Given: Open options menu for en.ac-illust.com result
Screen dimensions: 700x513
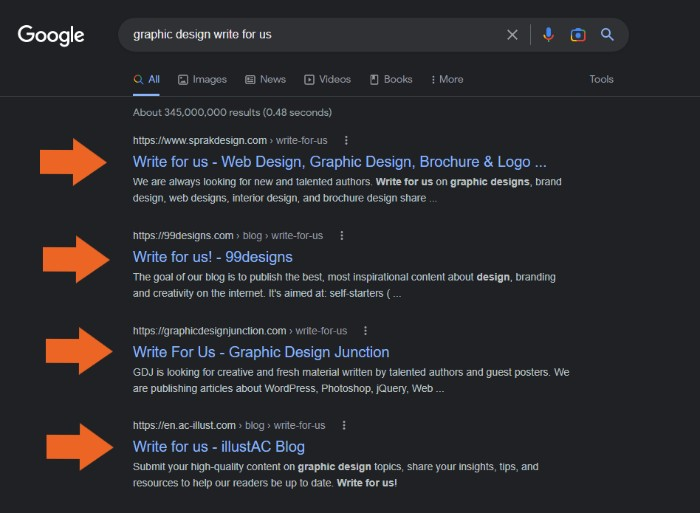Looking at the screenshot, I should [x=343, y=425].
